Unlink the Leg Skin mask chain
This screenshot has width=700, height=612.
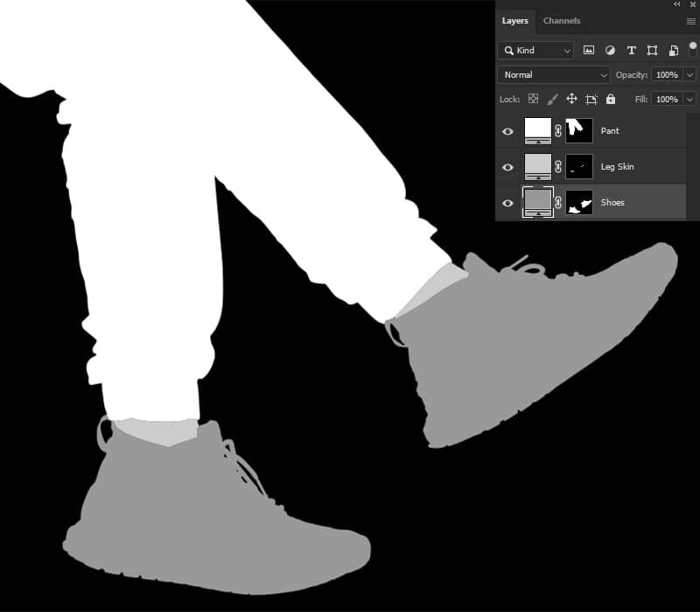[x=558, y=167]
